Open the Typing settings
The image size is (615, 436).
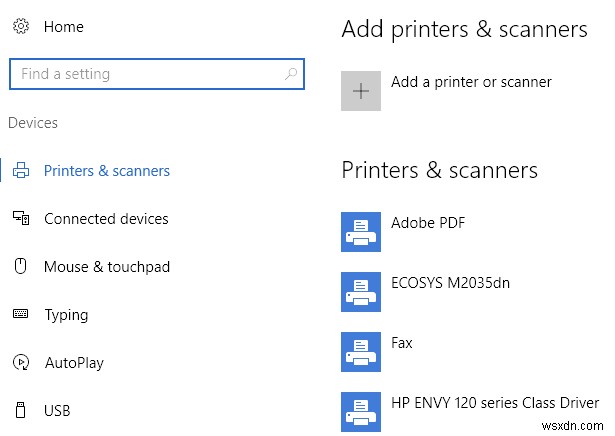coord(66,315)
